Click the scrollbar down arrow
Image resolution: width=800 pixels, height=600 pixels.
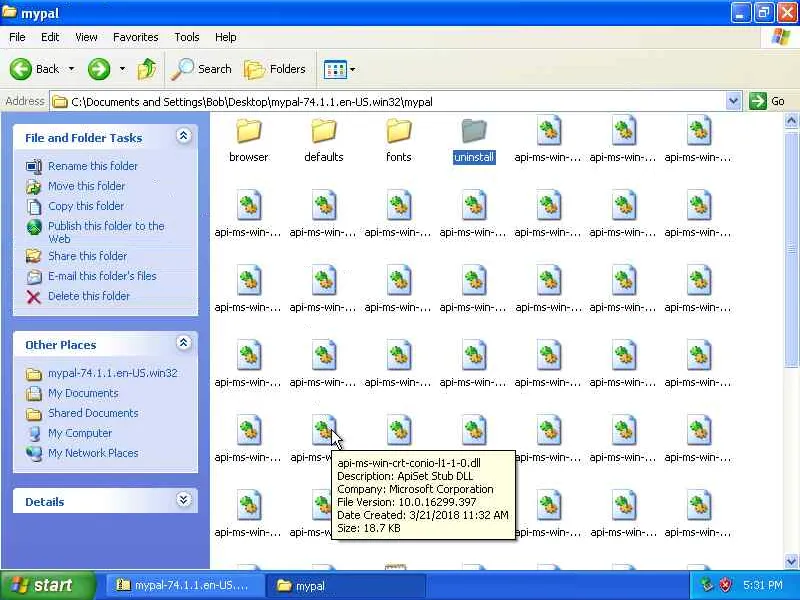pos(791,561)
